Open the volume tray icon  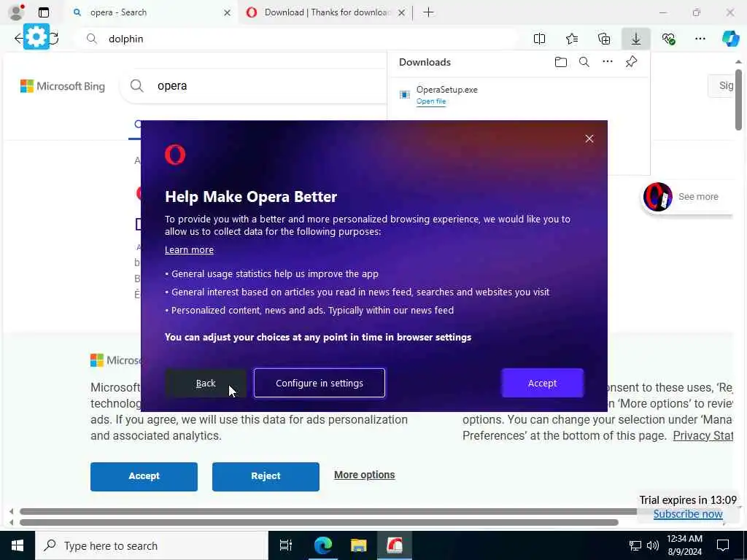pos(653,545)
